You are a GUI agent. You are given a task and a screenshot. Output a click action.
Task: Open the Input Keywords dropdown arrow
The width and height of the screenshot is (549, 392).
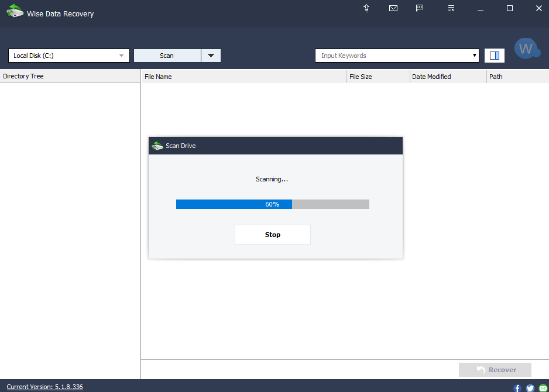pos(475,56)
